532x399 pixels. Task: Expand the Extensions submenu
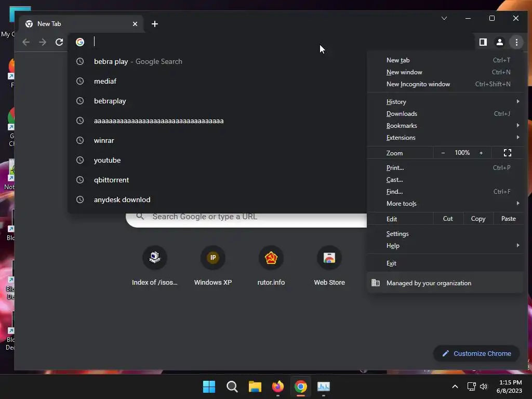click(x=445, y=138)
